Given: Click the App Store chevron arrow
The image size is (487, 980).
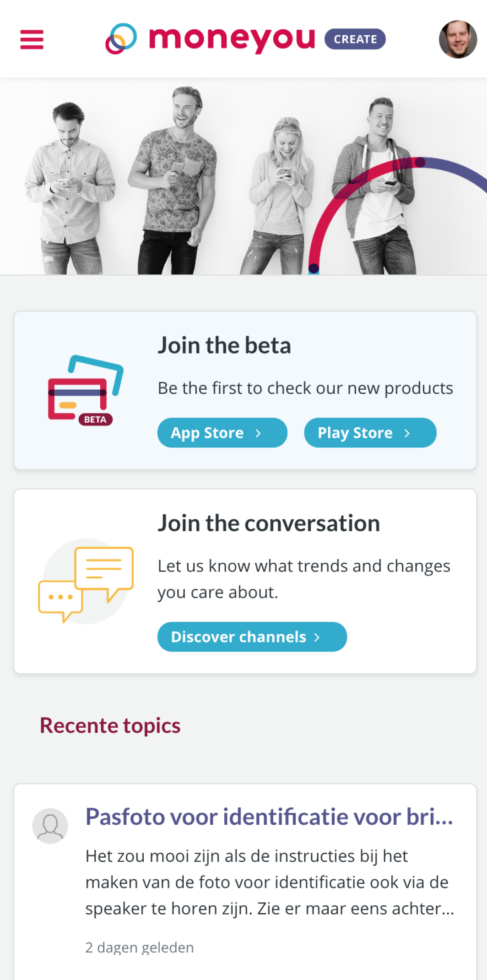Looking at the screenshot, I should [258, 433].
